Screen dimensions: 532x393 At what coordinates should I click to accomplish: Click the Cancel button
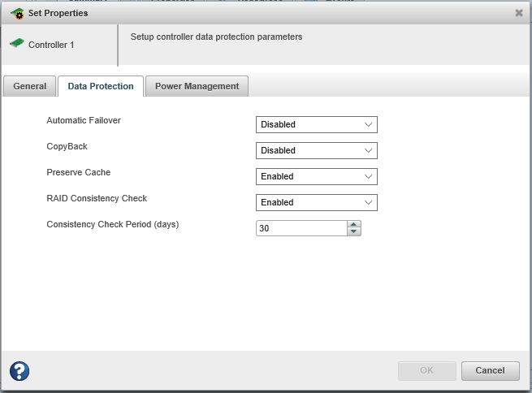point(490,371)
